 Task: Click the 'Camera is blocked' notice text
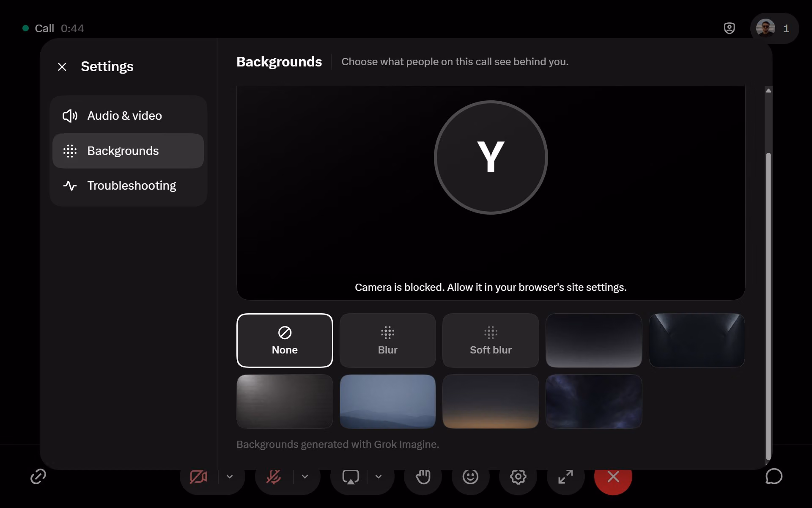click(491, 287)
